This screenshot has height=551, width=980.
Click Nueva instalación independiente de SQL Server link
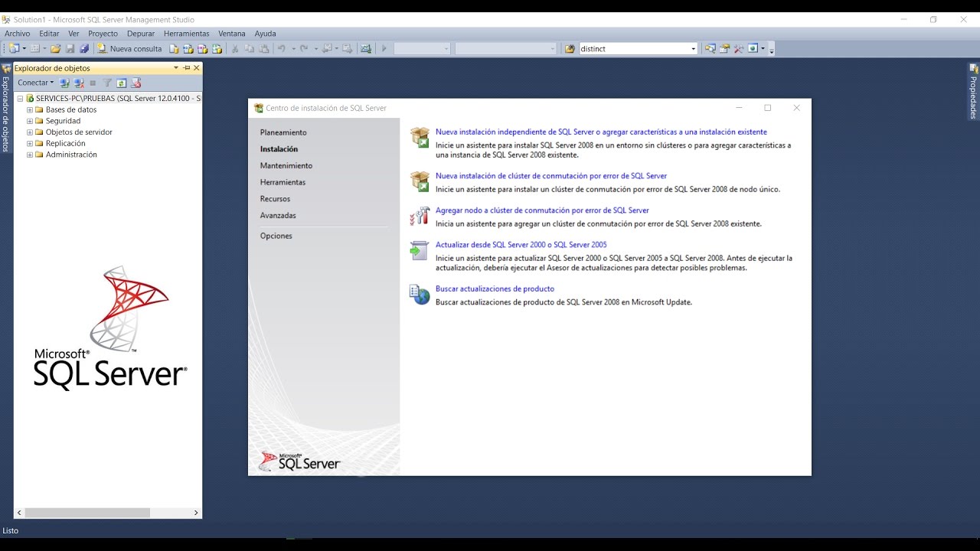[601, 132]
